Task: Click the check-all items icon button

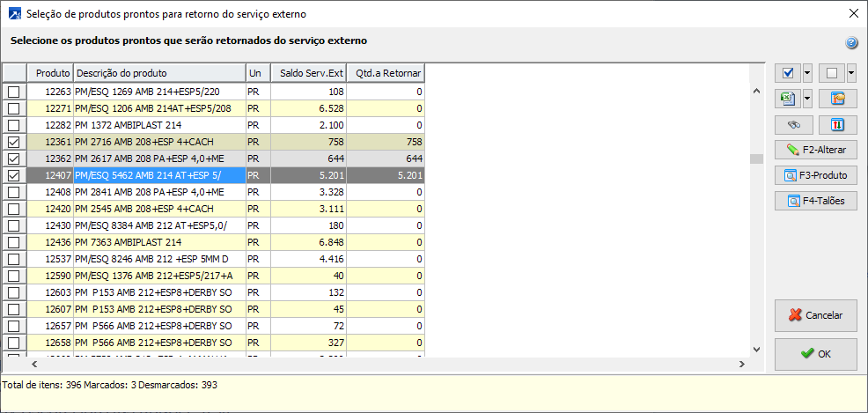Action: (788, 73)
